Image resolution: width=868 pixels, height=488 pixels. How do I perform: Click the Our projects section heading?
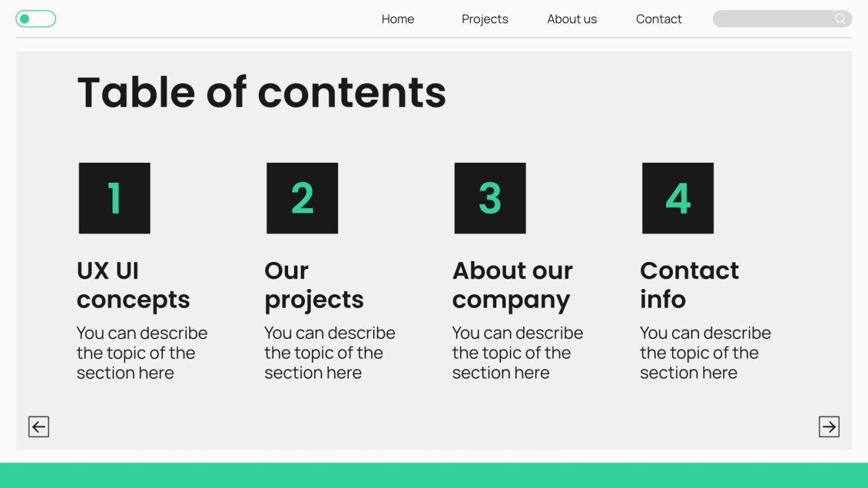314,285
